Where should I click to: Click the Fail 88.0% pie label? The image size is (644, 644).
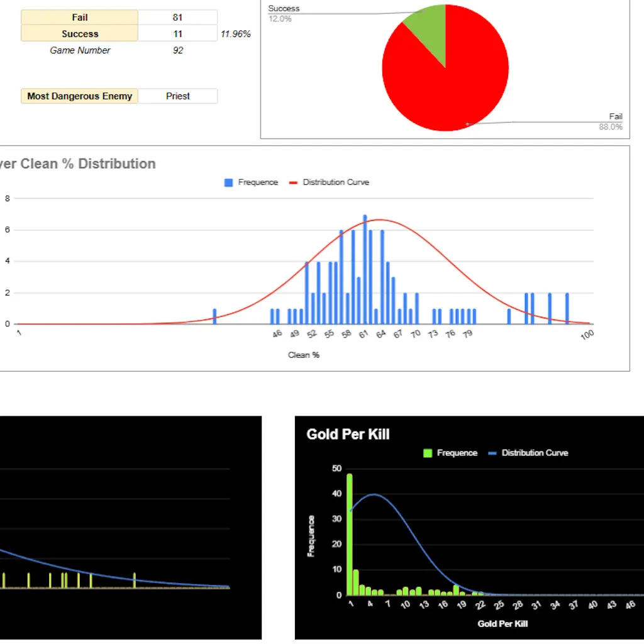click(x=611, y=121)
